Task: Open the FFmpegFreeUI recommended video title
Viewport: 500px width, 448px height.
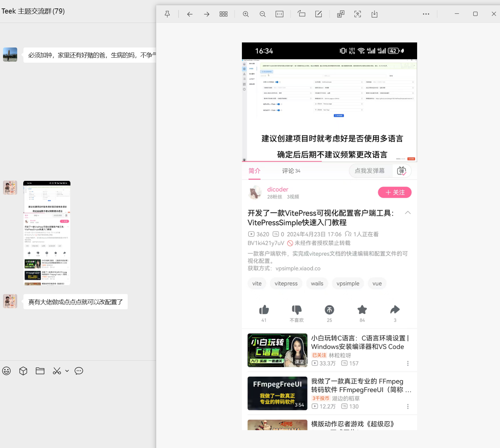Action: 361,385
